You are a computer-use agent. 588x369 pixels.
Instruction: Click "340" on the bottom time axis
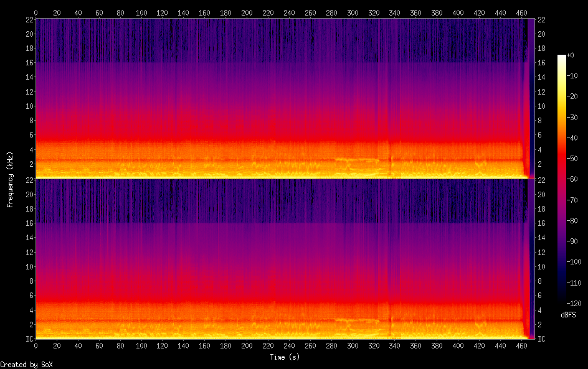[x=394, y=346]
